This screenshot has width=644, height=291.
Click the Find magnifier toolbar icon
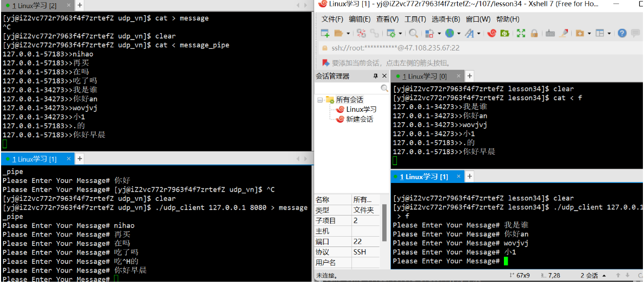pos(413,33)
